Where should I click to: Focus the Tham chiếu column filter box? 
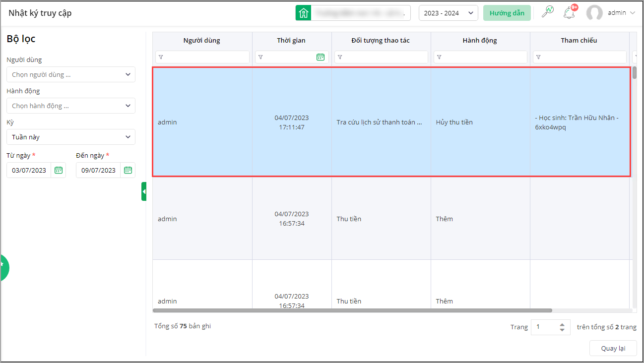(x=580, y=57)
